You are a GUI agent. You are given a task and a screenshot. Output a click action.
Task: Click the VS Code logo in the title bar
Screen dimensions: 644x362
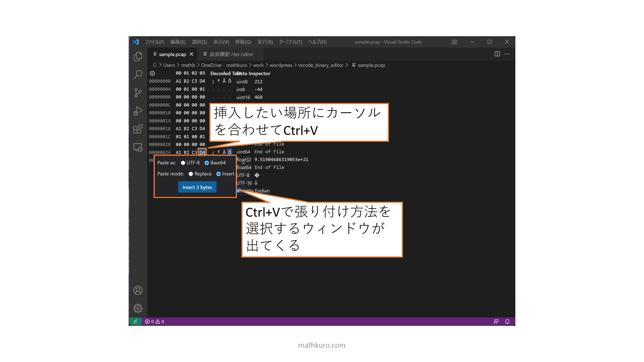(136, 42)
